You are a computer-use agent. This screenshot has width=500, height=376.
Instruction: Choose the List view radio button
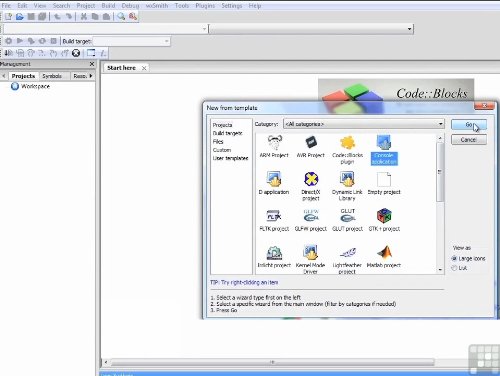click(x=454, y=268)
